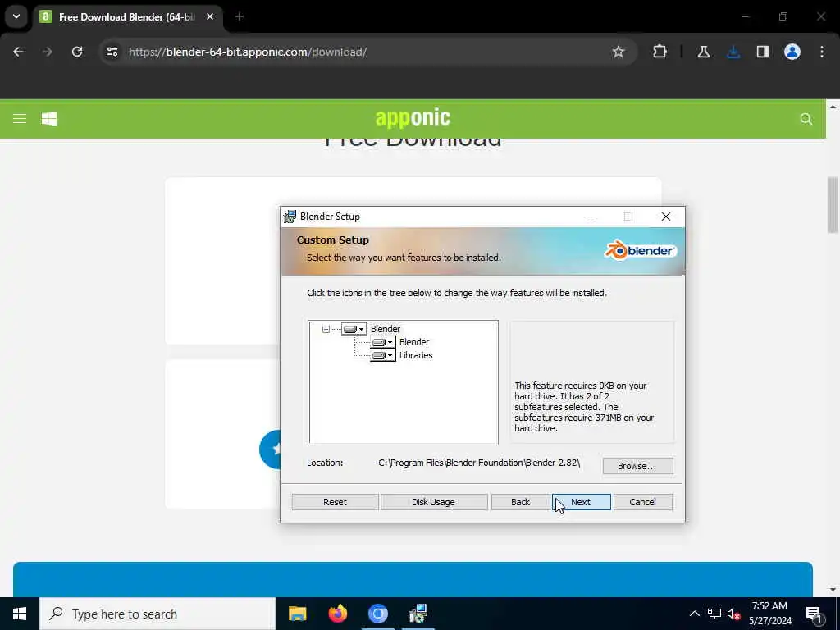Collapse the Blender feature tree
This screenshot has width=840, height=630.
click(x=326, y=329)
